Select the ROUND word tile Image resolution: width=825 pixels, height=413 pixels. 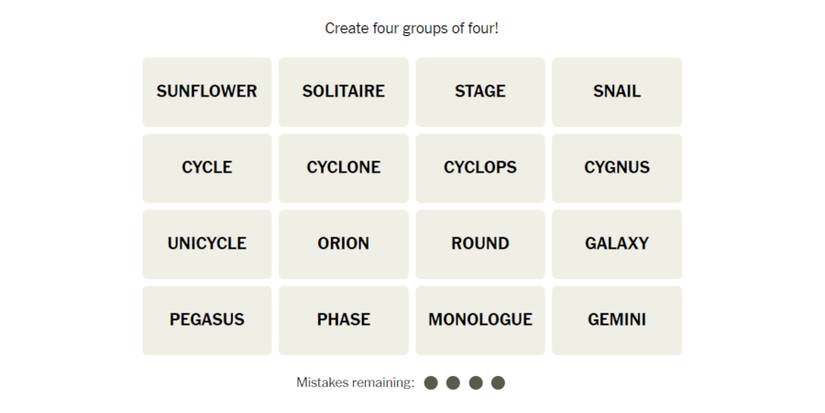coord(480,244)
